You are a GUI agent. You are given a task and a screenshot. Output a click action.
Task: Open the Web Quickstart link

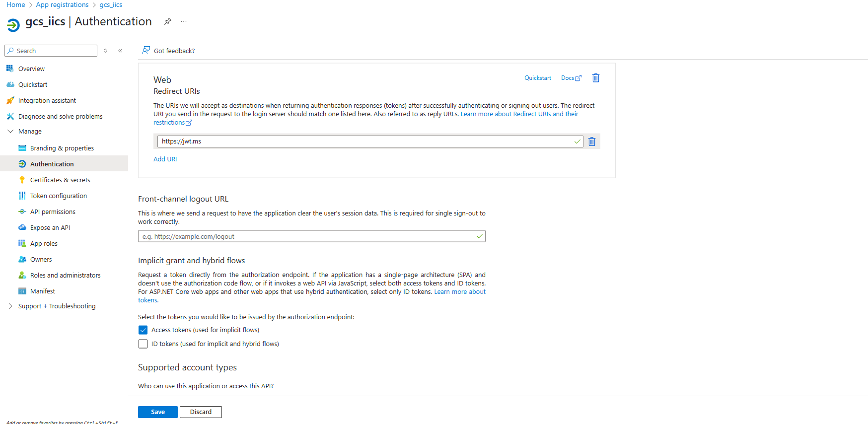538,78
